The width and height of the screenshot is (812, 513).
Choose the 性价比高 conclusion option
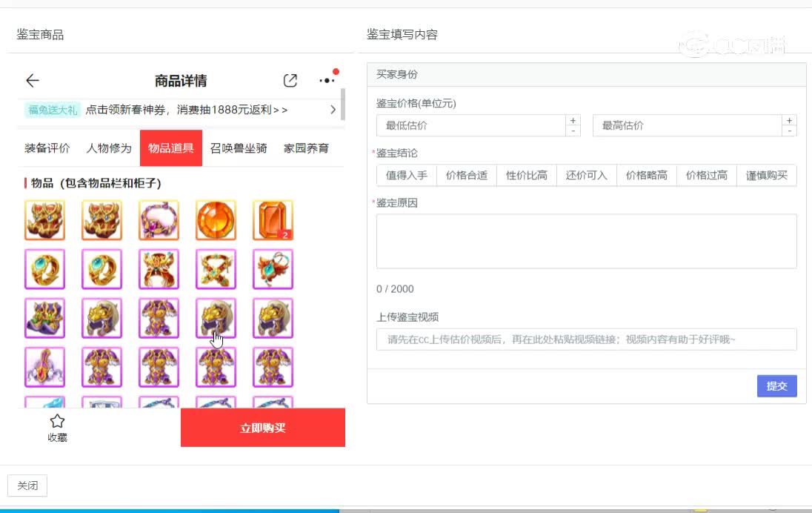pyautogui.click(x=527, y=175)
